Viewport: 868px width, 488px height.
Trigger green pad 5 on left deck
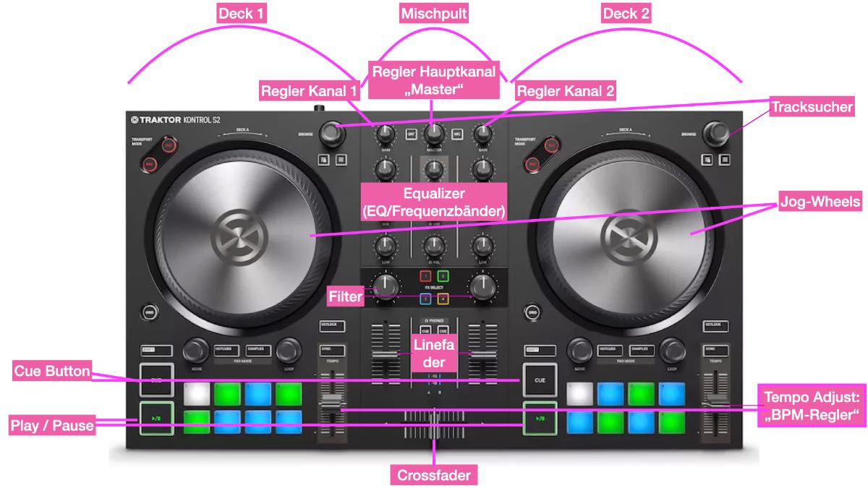196,421
